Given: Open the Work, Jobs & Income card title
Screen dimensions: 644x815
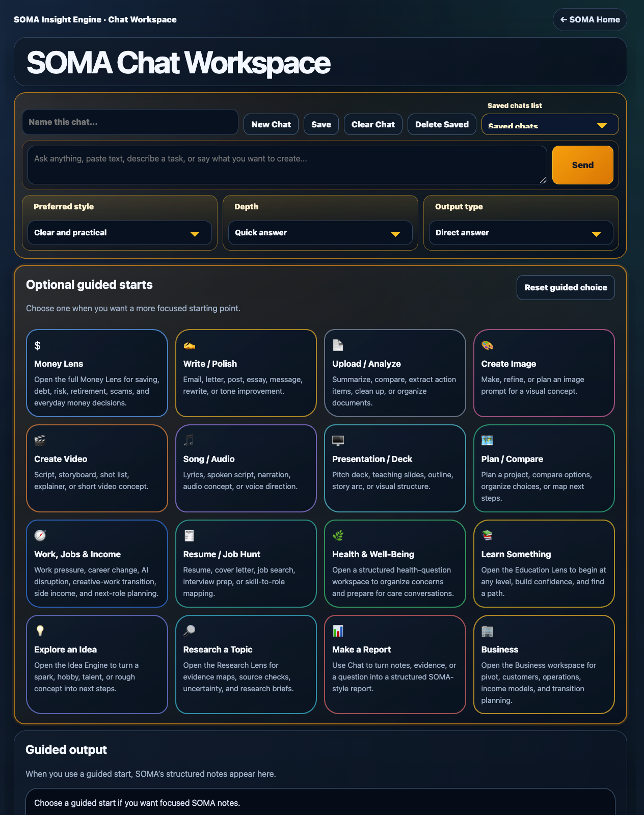Looking at the screenshot, I should [77, 554].
